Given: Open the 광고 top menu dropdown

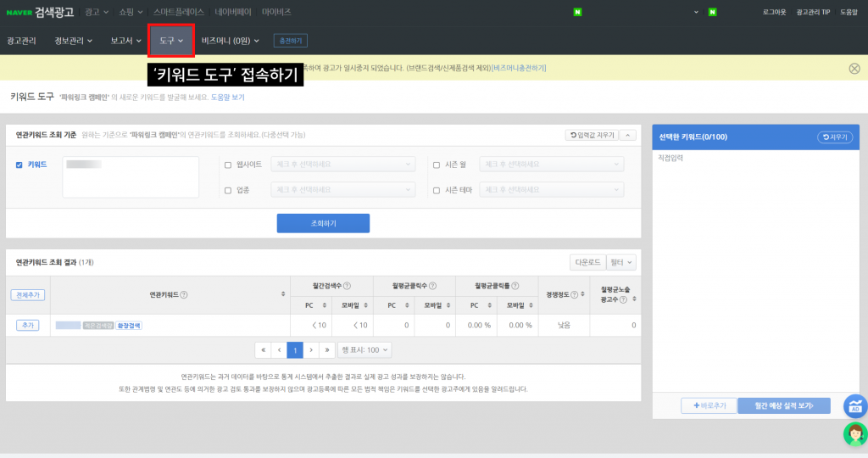Looking at the screenshot, I should pyautogui.click(x=97, y=12).
